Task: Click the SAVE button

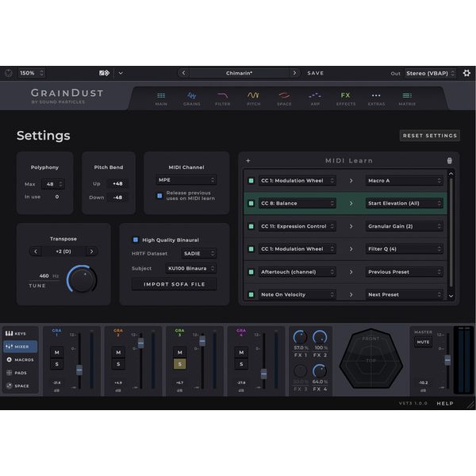Action: 316,73
